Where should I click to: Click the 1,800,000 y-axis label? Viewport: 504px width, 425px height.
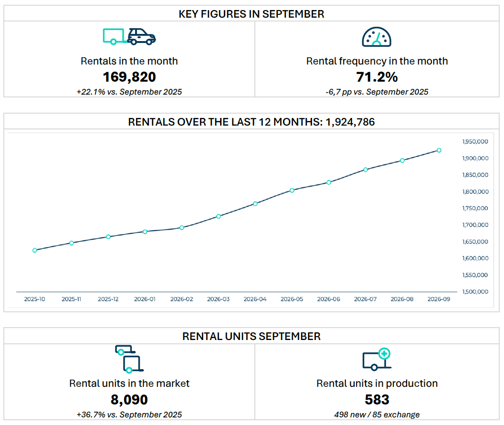click(x=475, y=191)
